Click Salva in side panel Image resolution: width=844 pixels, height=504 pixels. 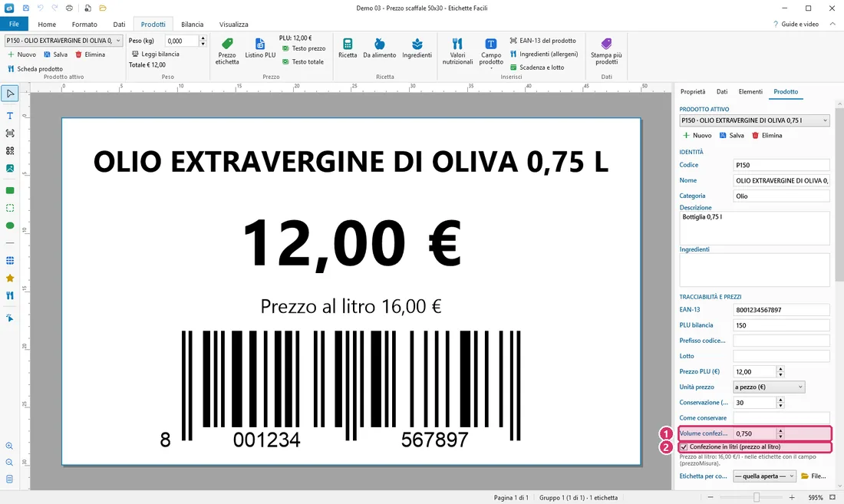(731, 136)
